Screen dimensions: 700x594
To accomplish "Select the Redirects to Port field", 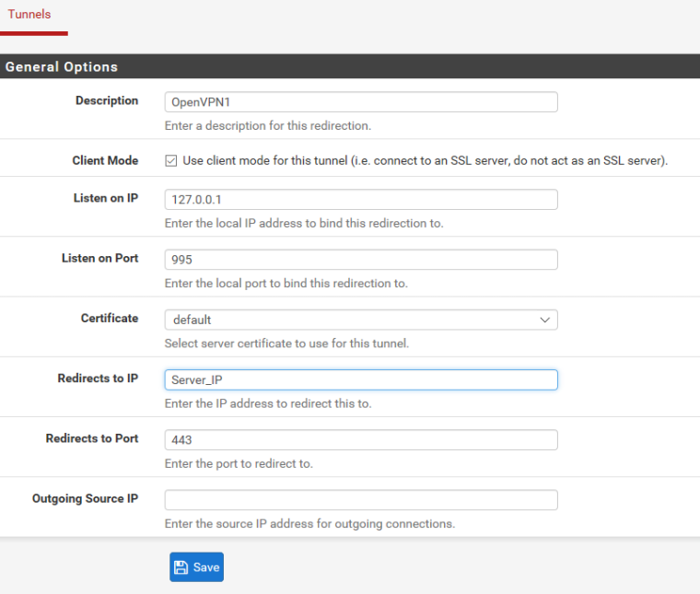I will 361,439.
